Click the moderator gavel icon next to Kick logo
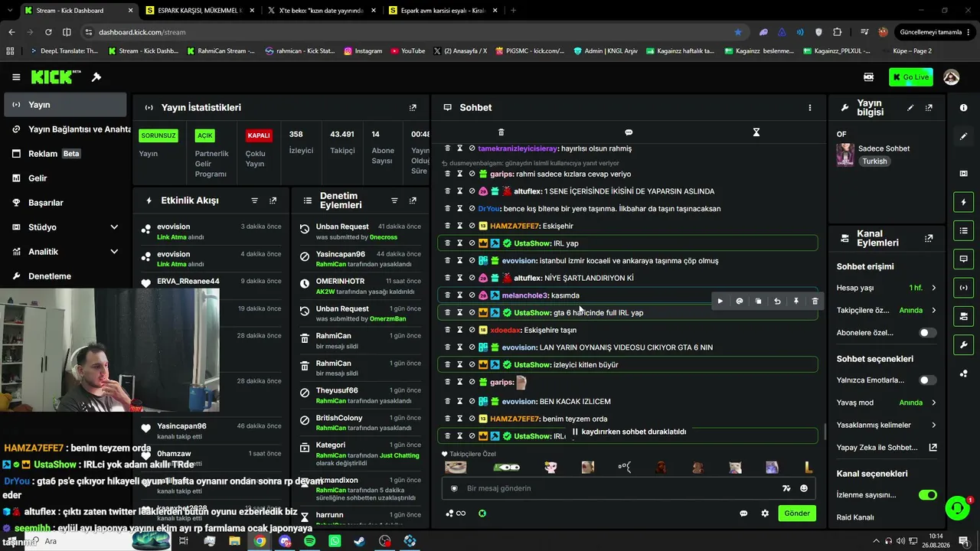Screen dimensions: 980x551 [96, 77]
